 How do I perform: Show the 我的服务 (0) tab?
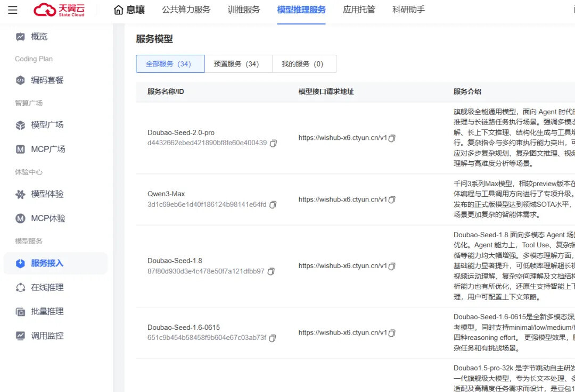(304, 64)
